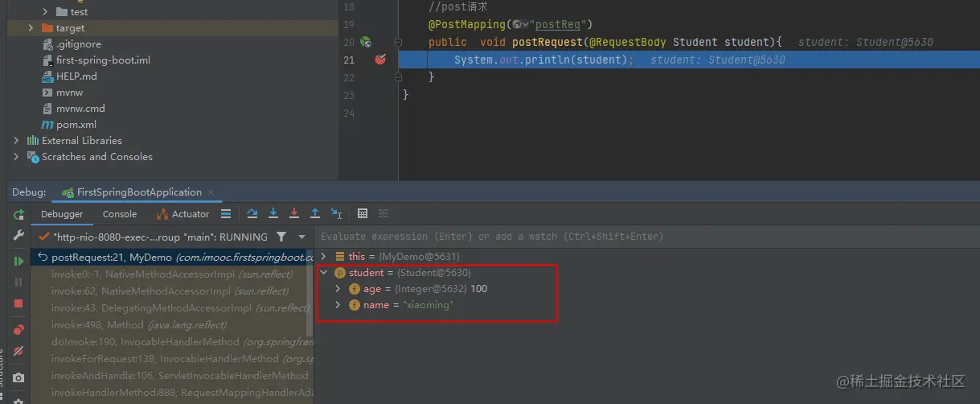Pause the program execution

coord(18,282)
